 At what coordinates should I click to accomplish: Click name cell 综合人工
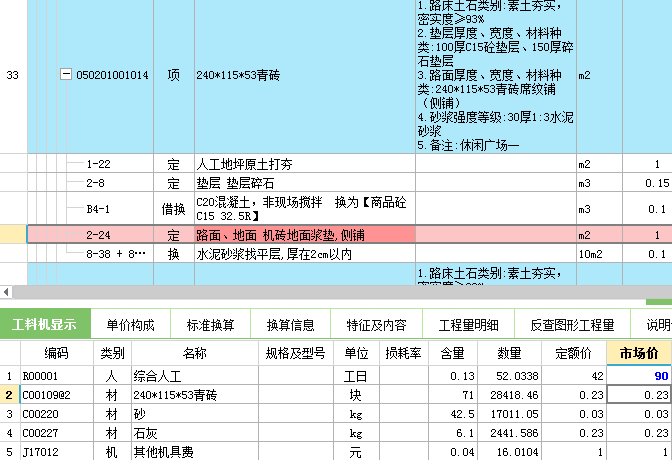point(195,376)
